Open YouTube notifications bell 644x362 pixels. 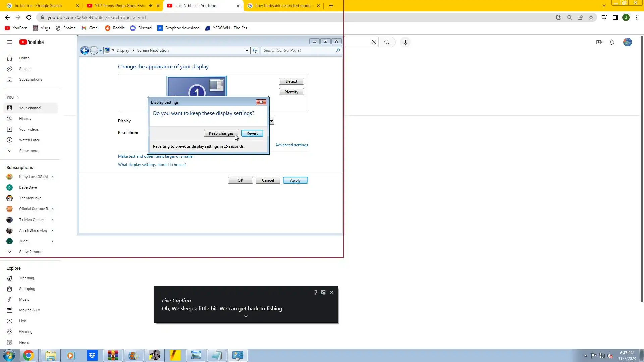point(612,42)
